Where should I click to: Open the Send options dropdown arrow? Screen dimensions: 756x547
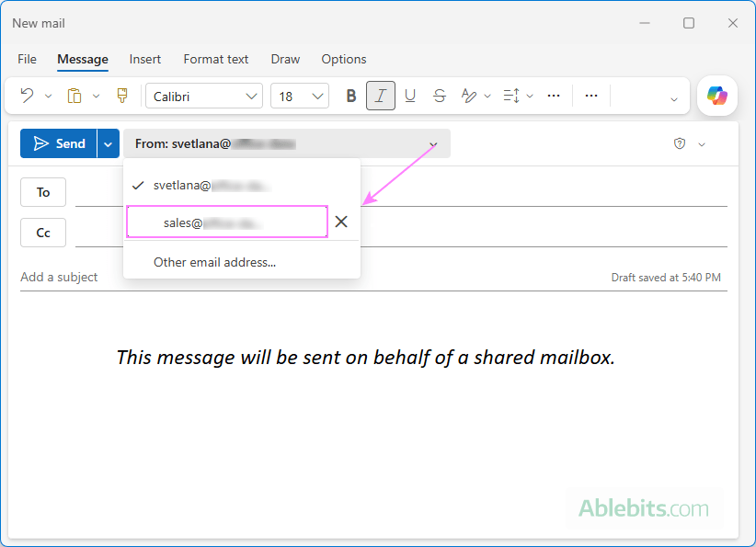point(109,143)
